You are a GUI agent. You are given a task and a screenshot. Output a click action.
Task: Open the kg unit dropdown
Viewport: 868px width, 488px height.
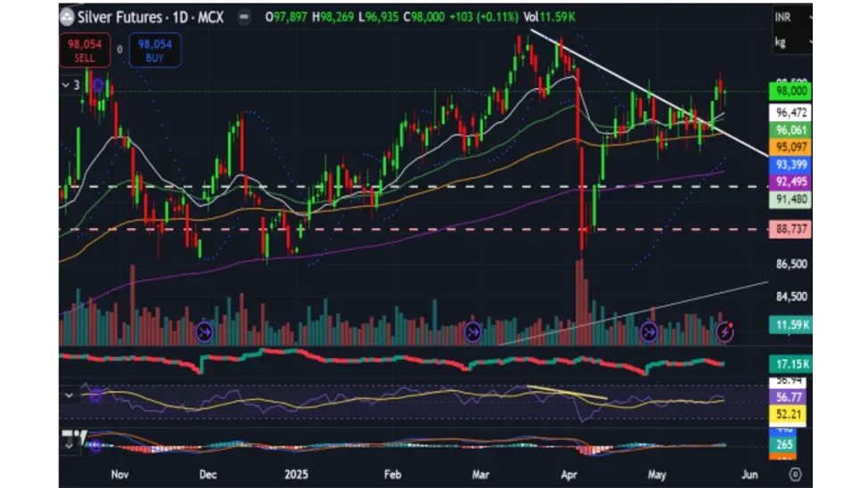(x=792, y=42)
